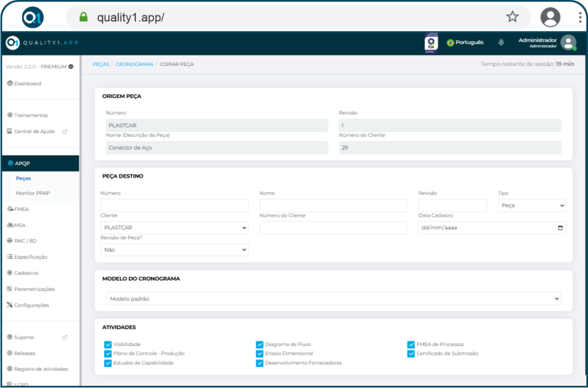
Task: Open the Cliente dropdown showing PLASTCAR
Action: pyautogui.click(x=175, y=227)
